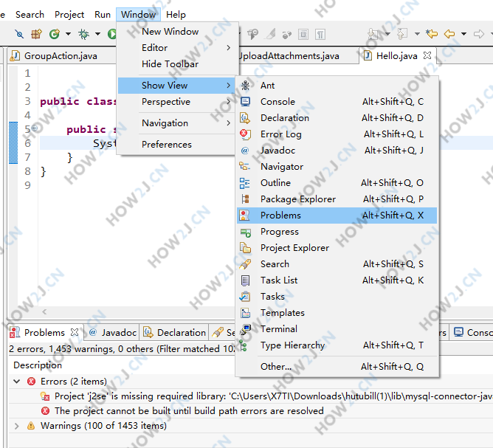Toggle the Block Selection Mode icon
Screen dimensions: 493x448
click(x=303, y=34)
